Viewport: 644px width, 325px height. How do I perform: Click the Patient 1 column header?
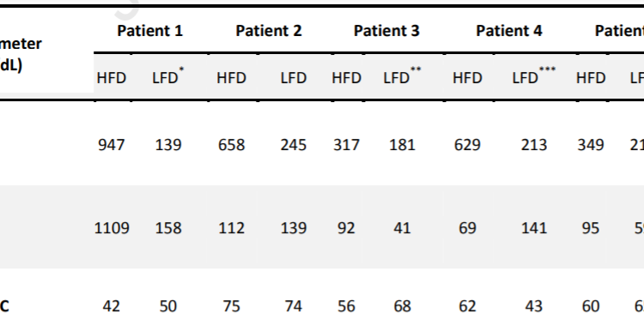point(150,31)
